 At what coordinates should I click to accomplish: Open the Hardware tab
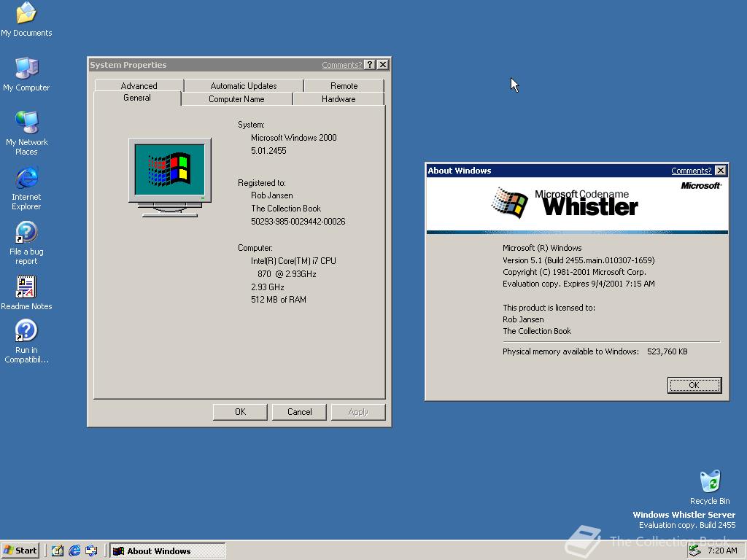pyautogui.click(x=338, y=99)
